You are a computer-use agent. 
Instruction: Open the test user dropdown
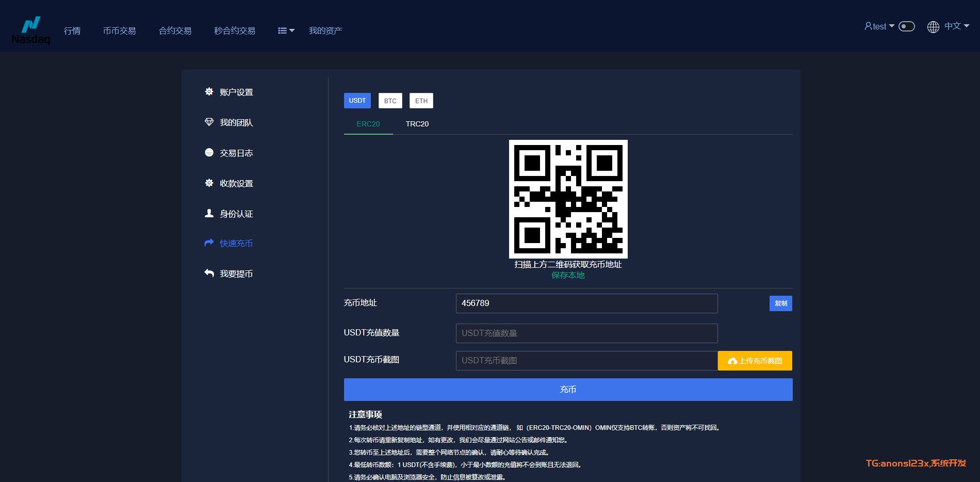[879, 26]
